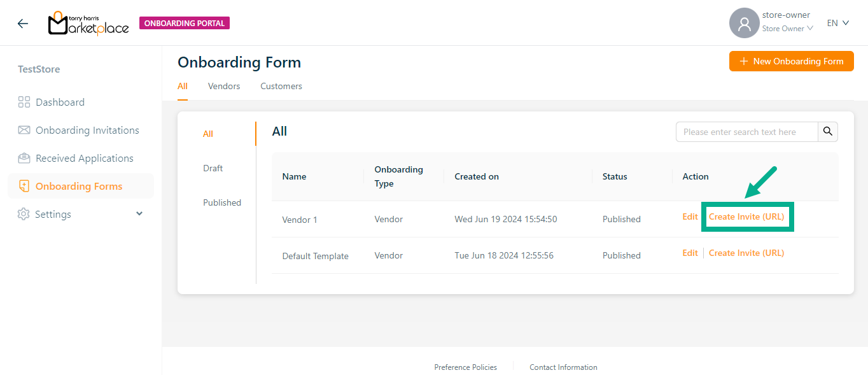
Task: Click the user avatar icon
Action: 744,24
